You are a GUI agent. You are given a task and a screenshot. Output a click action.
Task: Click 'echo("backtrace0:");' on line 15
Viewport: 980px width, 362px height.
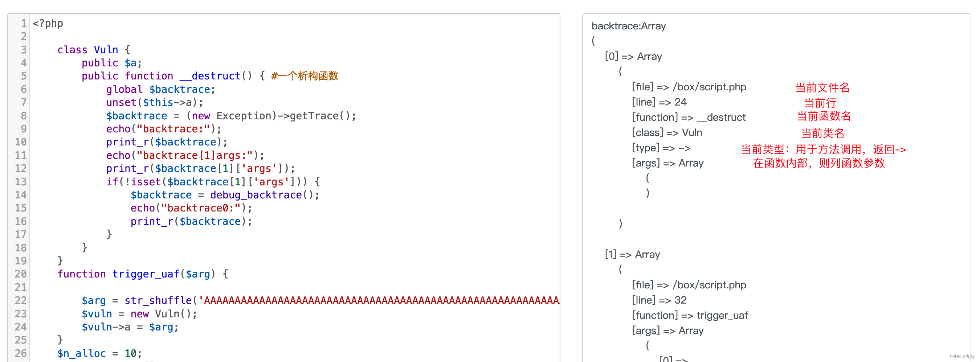pos(191,208)
